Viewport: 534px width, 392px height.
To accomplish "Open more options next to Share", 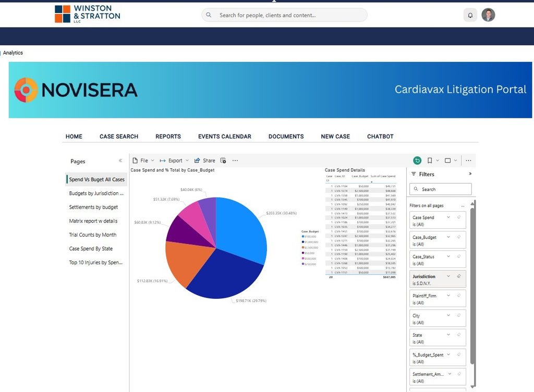I will point(235,160).
